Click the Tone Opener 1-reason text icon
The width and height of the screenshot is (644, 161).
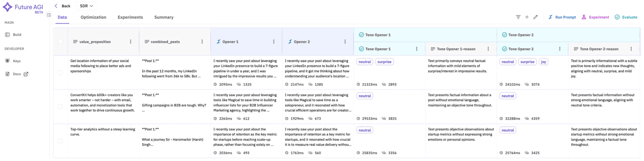click(x=433, y=49)
